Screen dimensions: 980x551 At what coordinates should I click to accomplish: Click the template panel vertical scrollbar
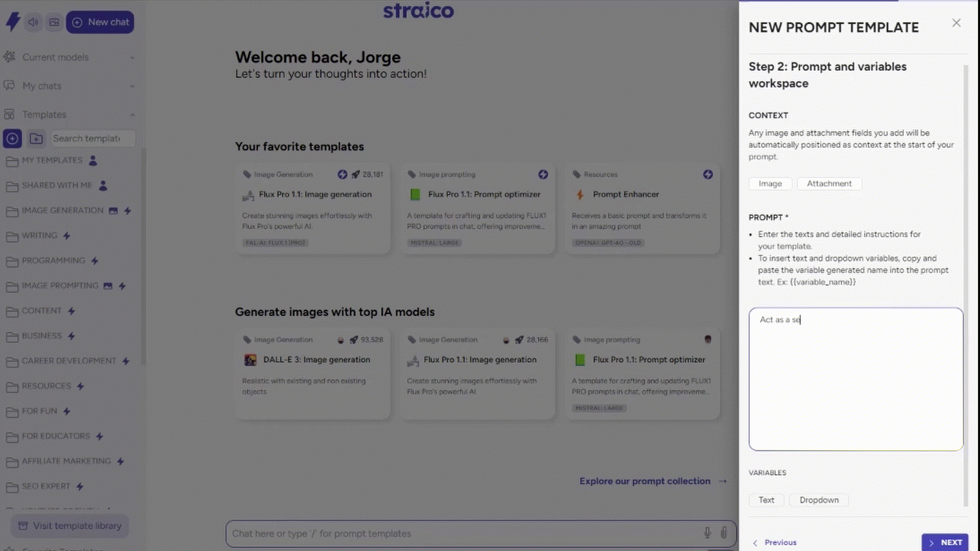point(966,286)
